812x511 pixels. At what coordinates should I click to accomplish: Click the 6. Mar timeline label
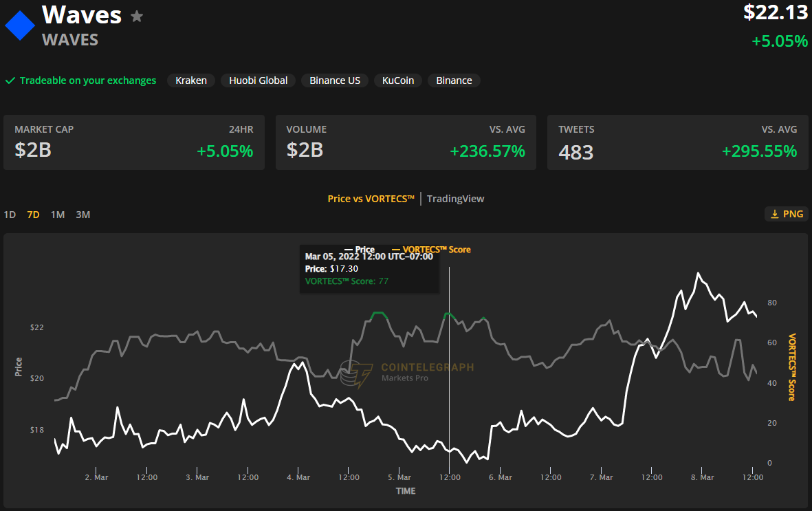[500, 477]
